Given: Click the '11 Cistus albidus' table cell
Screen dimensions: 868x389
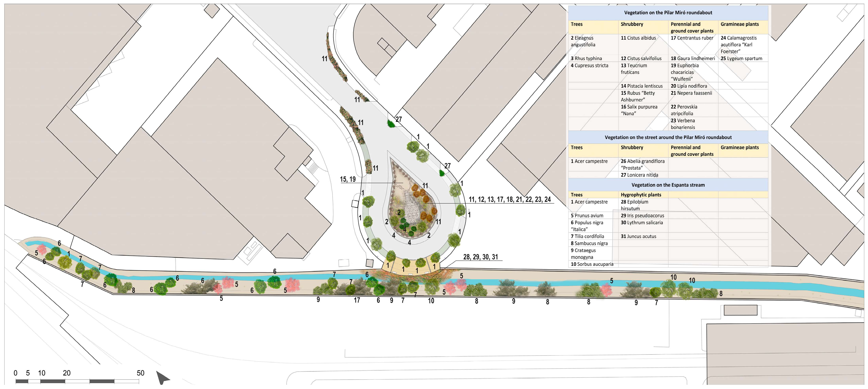Looking at the screenshot, I should [638, 38].
